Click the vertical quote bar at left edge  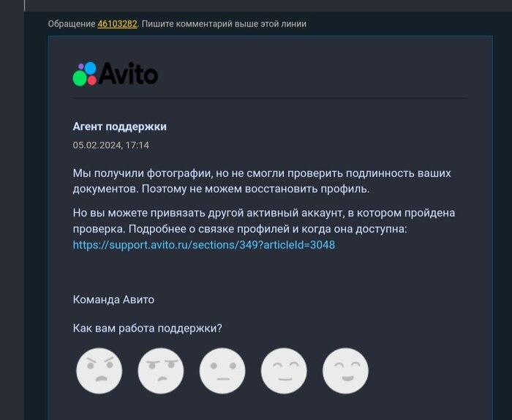(x=24, y=6)
